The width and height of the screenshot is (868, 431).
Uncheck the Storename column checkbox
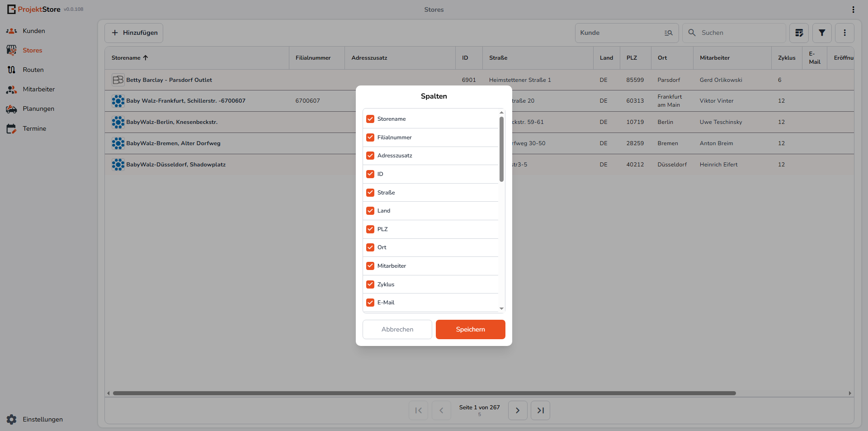click(x=370, y=119)
